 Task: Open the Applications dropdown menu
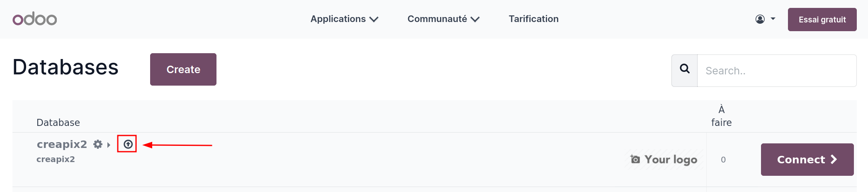(x=344, y=19)
